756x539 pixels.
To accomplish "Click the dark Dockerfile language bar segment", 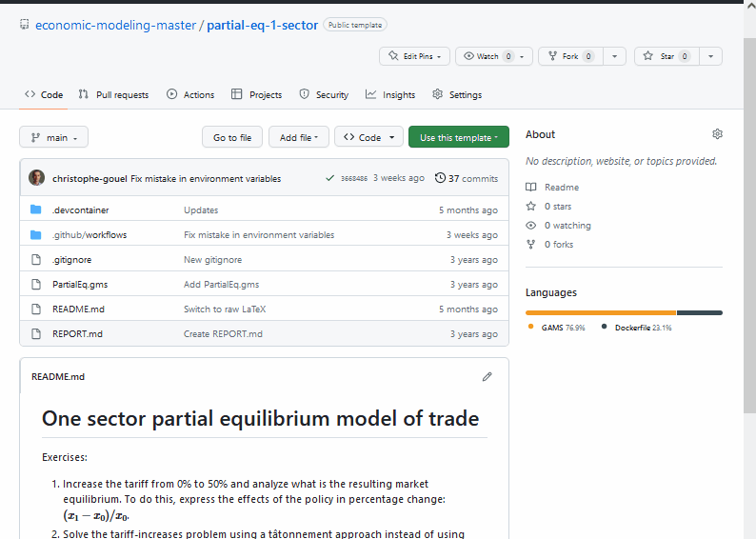I will point(700,313).
